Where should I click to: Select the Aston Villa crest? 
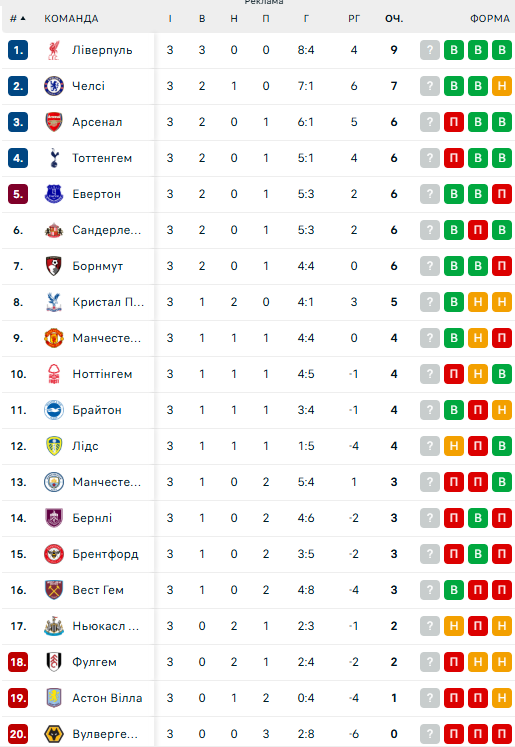tap(54, 698)
